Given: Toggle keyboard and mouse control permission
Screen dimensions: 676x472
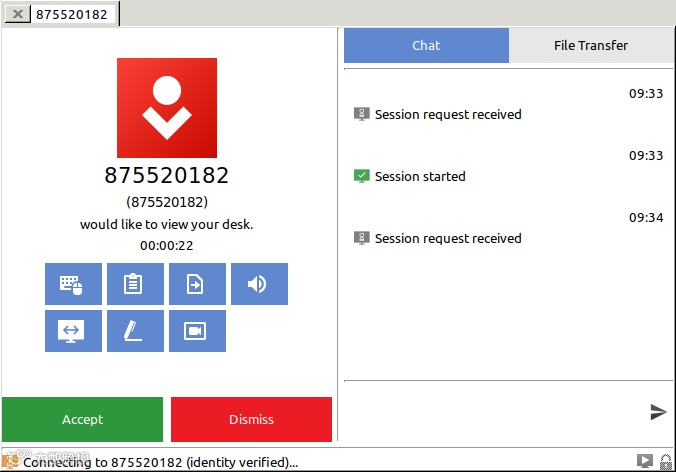Looking at the screenshot, I should (73, 284).
